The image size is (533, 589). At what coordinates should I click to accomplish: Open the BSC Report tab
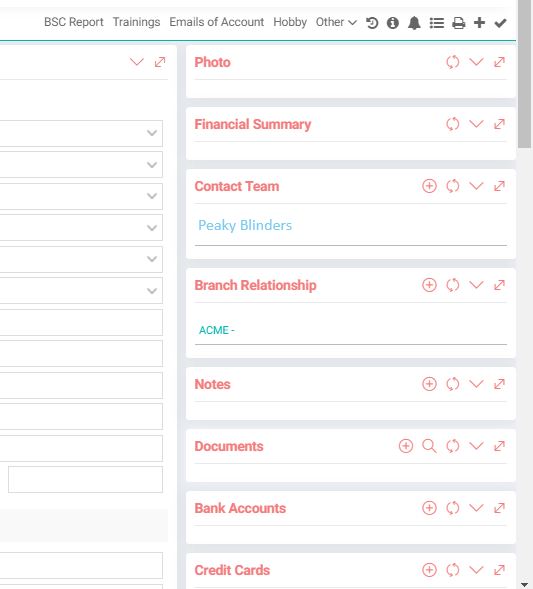point(74,22)
